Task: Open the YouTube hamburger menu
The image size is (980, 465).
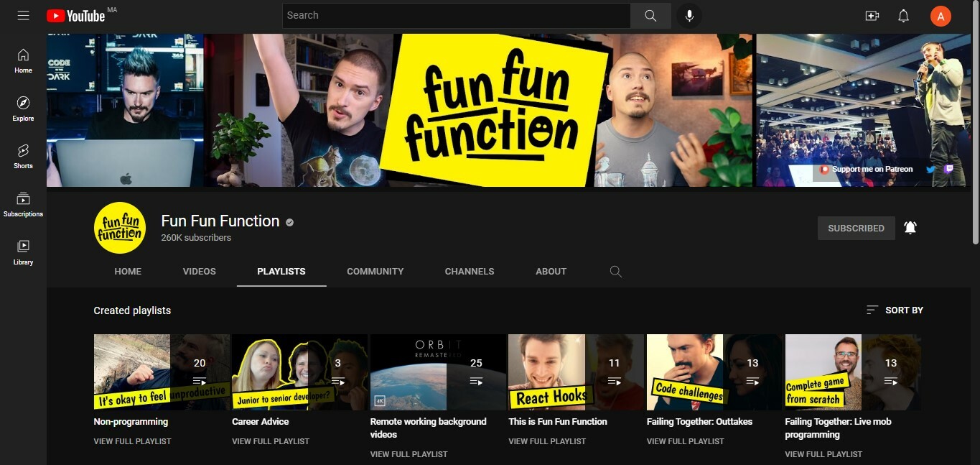Action: point(23,15)
